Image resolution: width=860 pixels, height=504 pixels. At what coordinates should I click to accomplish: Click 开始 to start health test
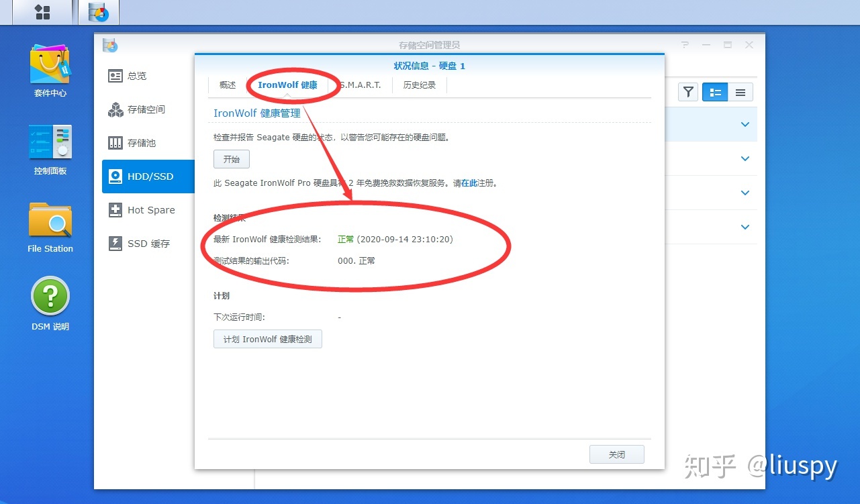pyautogui.click(x=232, y=160)
